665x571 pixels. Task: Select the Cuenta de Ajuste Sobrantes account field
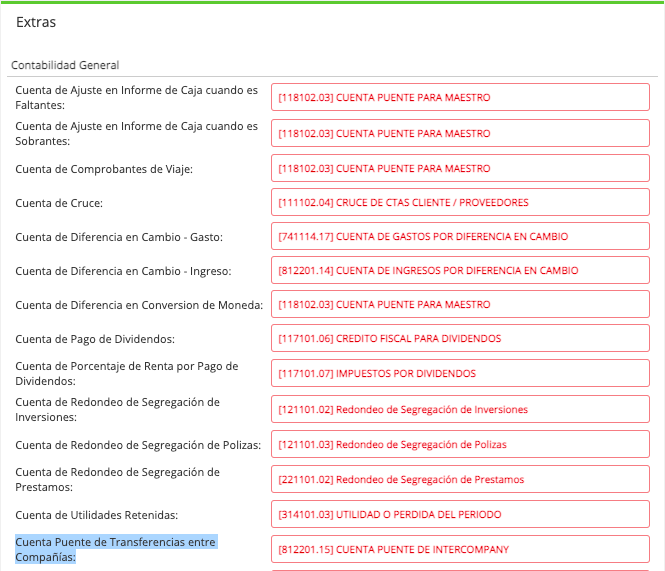[460, 133]
